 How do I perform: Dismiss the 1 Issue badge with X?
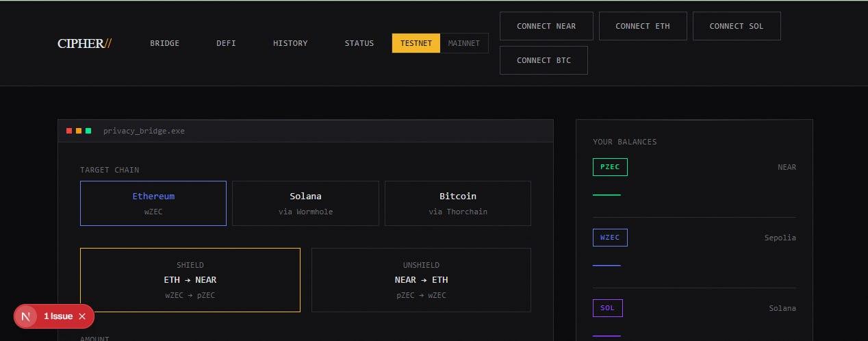click(82, 316)
